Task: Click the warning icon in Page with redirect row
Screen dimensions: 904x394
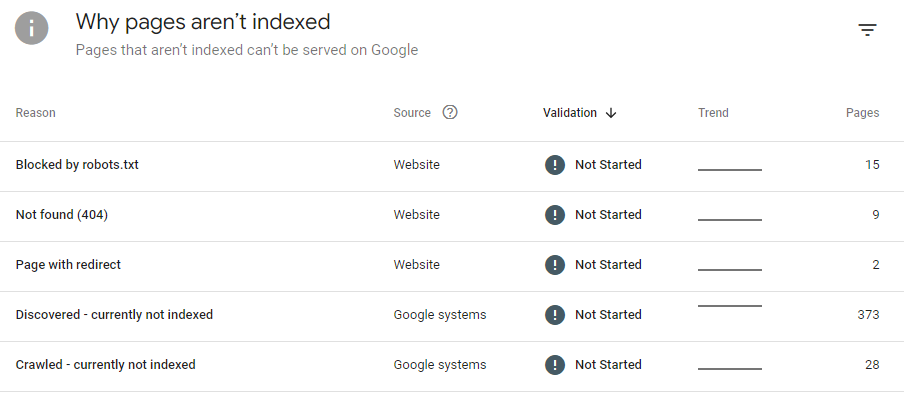Action: [555, 265]
